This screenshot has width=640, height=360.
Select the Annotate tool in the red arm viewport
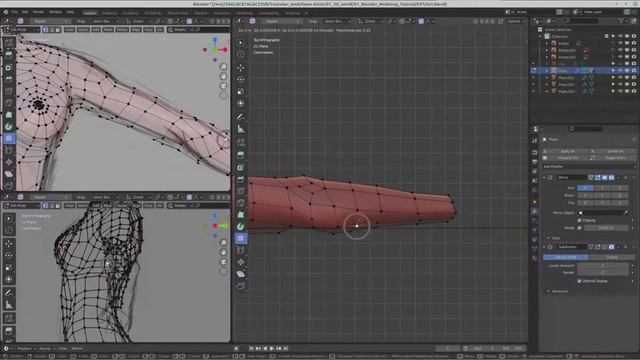(x=241, y=117)
